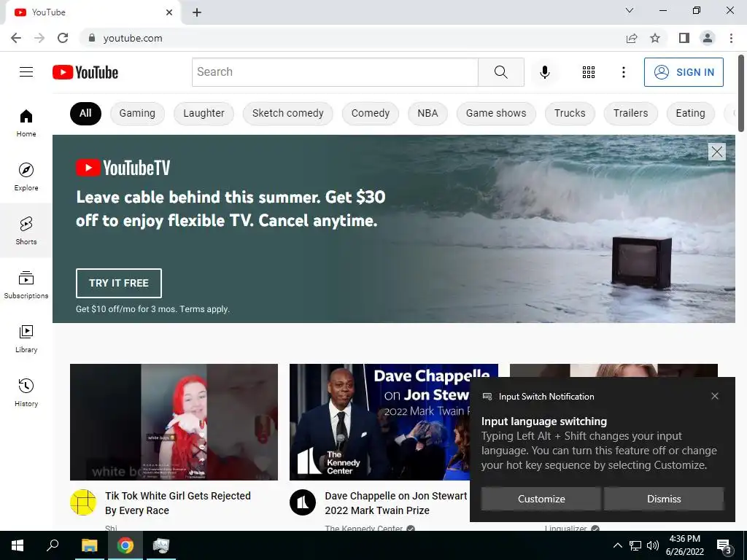Open the Tik Tok White Girl title
This screenshot has height=560, width=747.
pos(178,503)
